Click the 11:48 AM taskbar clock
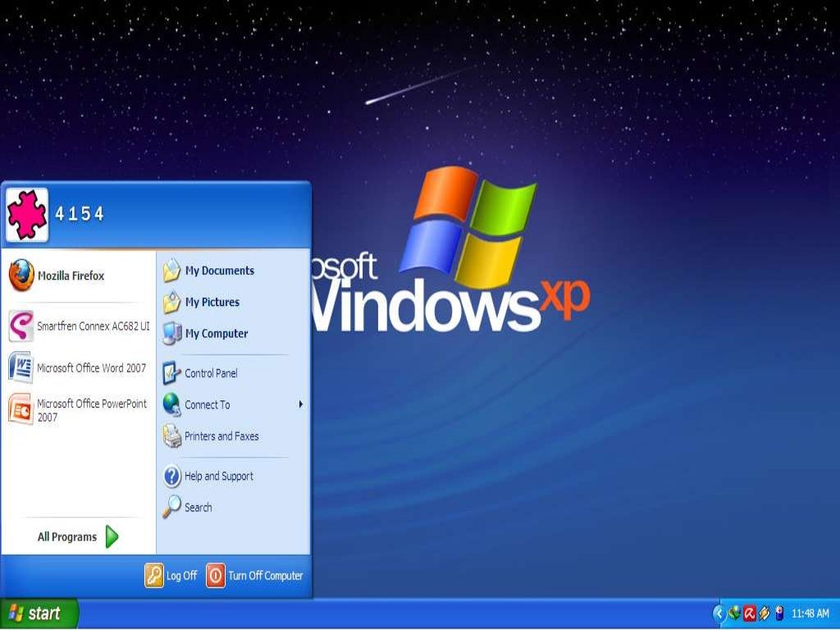Image resolution: width=840 pixels, height=630 pixels. [x=810, y=614]
